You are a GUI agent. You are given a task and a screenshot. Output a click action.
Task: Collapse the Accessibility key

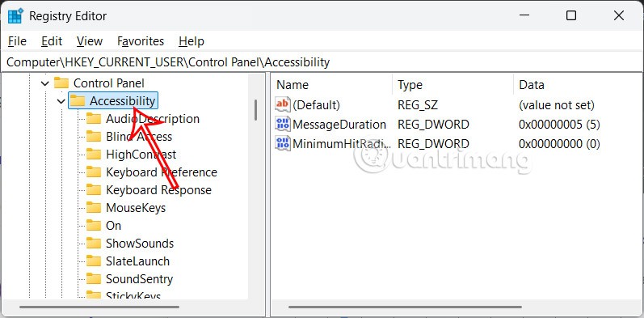(x=61, y=101)
